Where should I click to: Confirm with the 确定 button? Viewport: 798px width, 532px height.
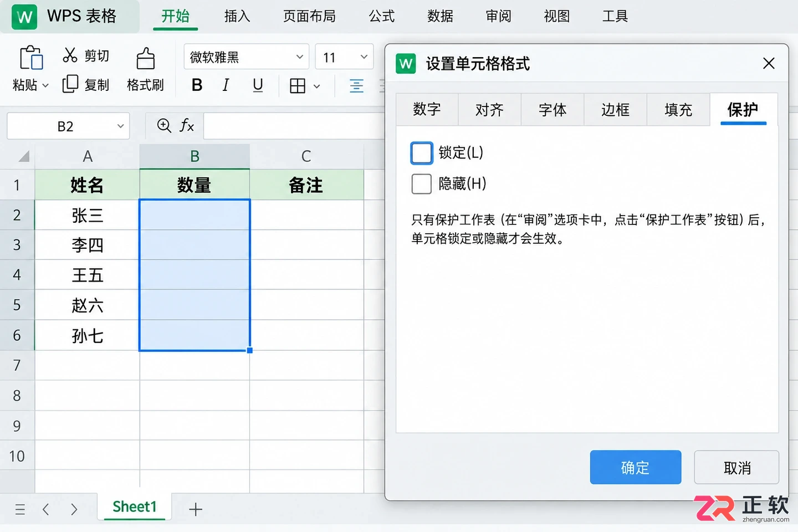(636, 467)
